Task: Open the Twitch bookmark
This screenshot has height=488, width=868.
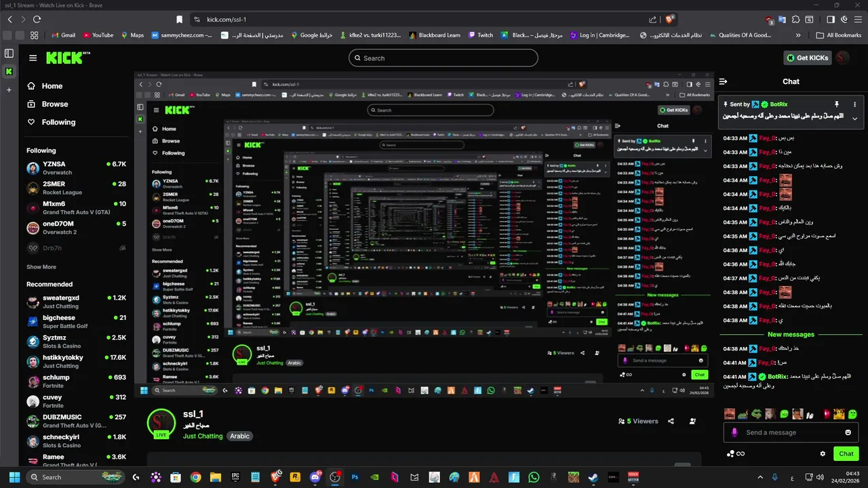Action: tap(479, 35)
